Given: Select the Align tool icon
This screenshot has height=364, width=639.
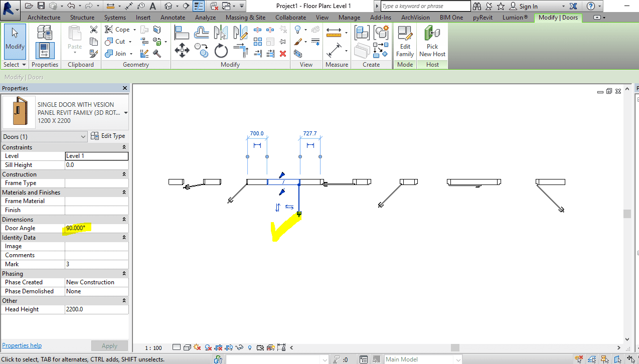Looking at the screenshot, I should pos(182,33).
